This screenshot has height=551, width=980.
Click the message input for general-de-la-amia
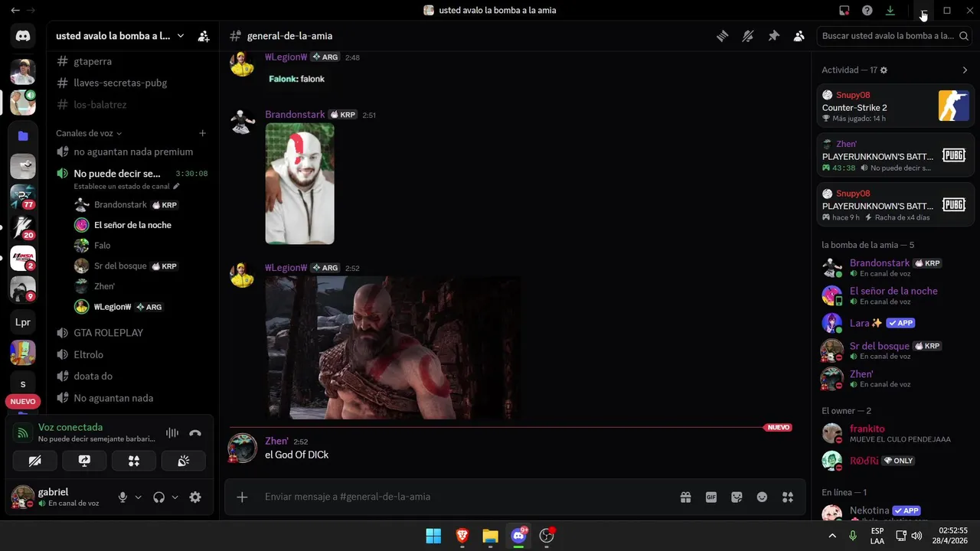pyautogui.click(x=467, y=497)
